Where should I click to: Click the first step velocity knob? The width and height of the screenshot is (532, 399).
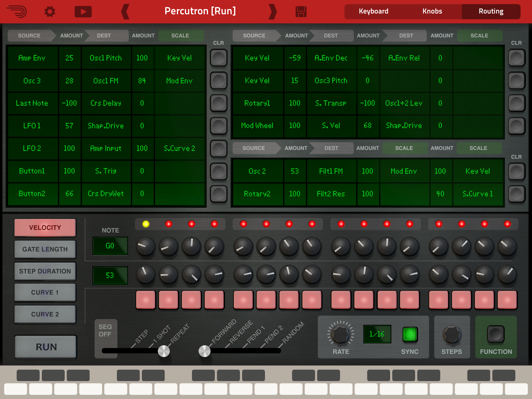pyautogui.click(x=145, y=274)
